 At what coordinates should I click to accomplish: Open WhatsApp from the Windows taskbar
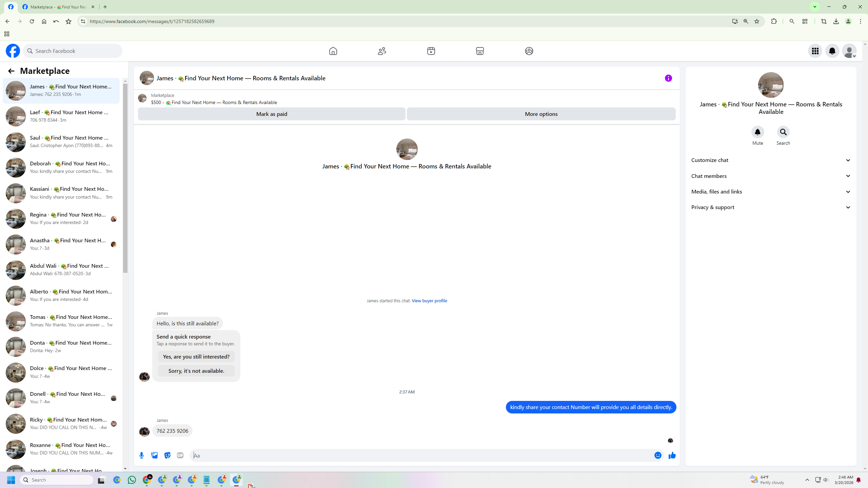[132, 480]
